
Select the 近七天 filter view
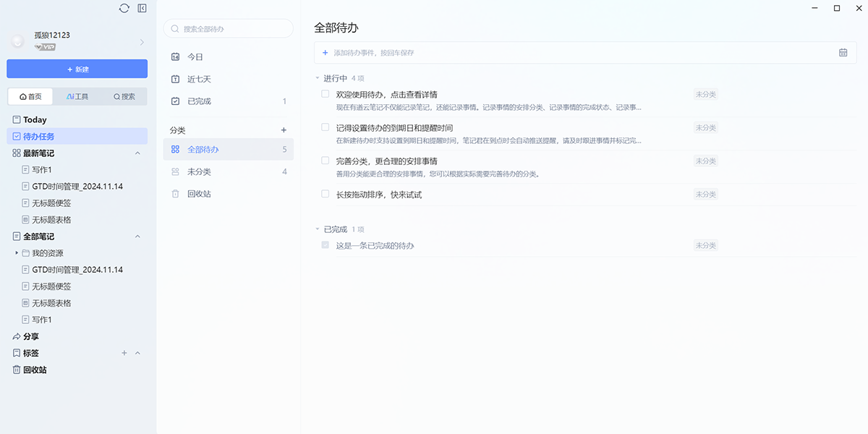coord(195,79)
